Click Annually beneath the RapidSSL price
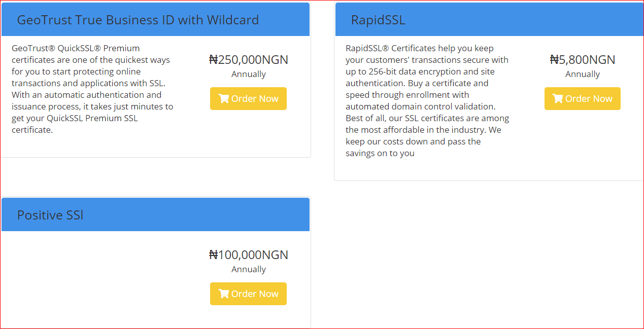The image size is (644, 329). tap(582, 74)
